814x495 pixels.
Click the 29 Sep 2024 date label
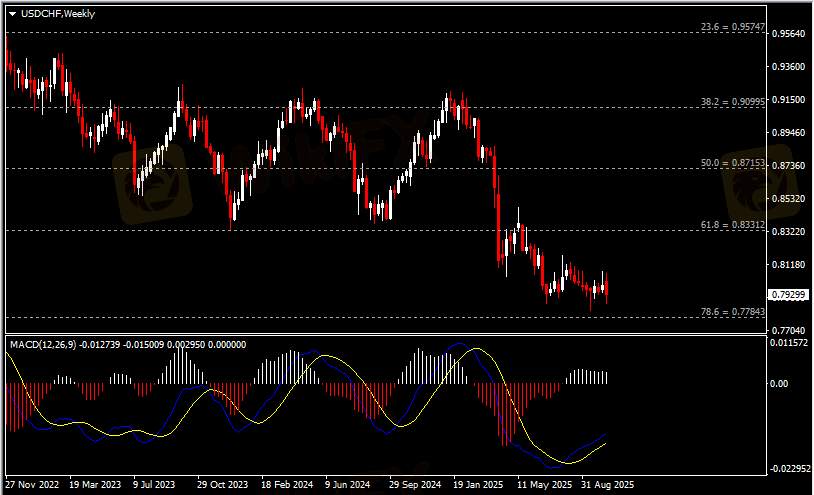[x=415, y=485]
